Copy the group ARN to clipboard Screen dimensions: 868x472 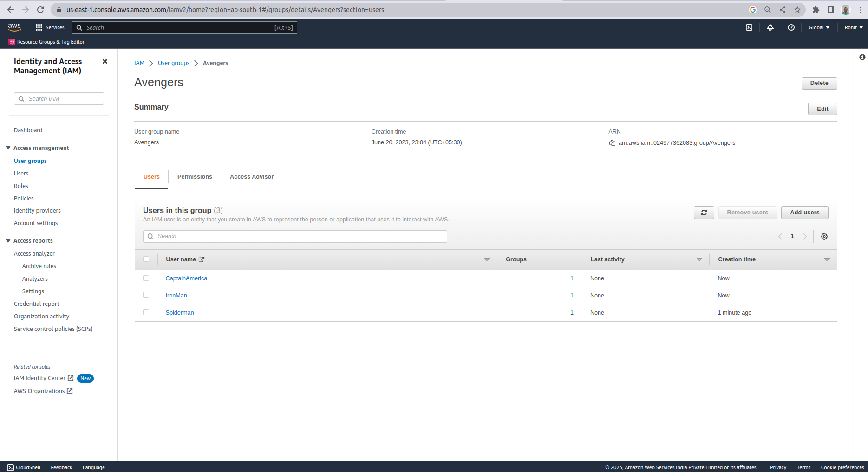coord(612,143)
